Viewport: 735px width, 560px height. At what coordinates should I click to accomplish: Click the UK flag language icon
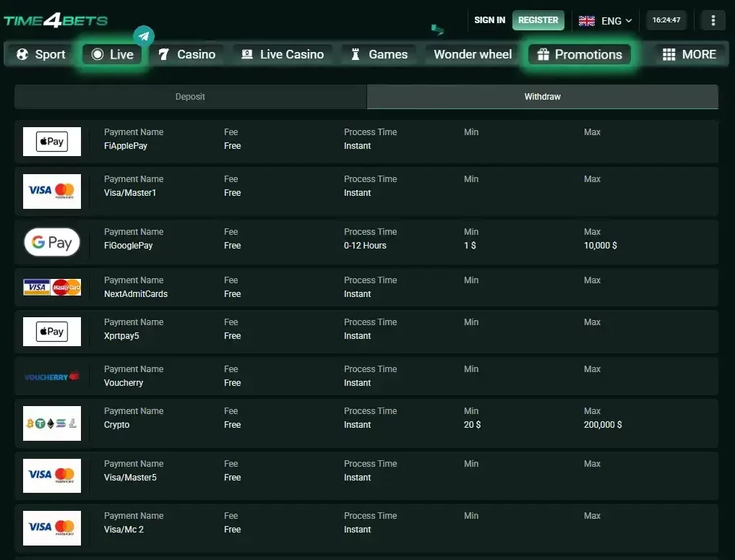pyautogui.click(x=586, y=21)
